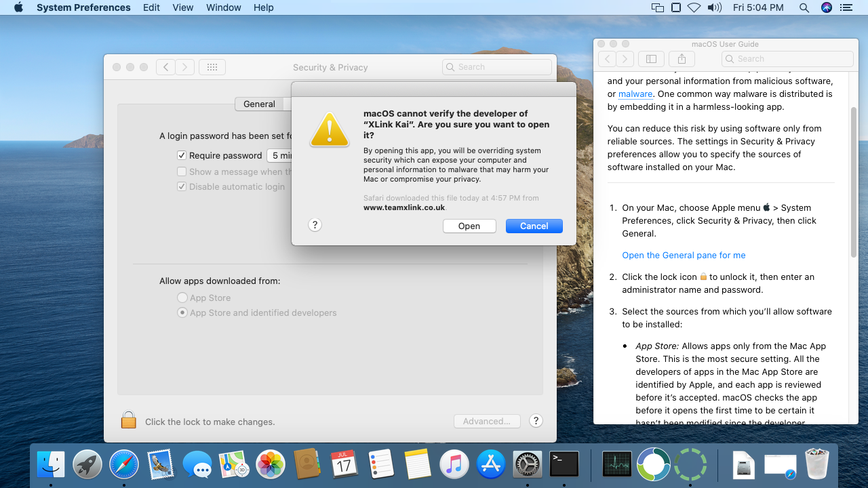The width and height of the screenshot is (868, 488).
Task: Open App Store from the Dock
Action: click(x=491, y=465)
